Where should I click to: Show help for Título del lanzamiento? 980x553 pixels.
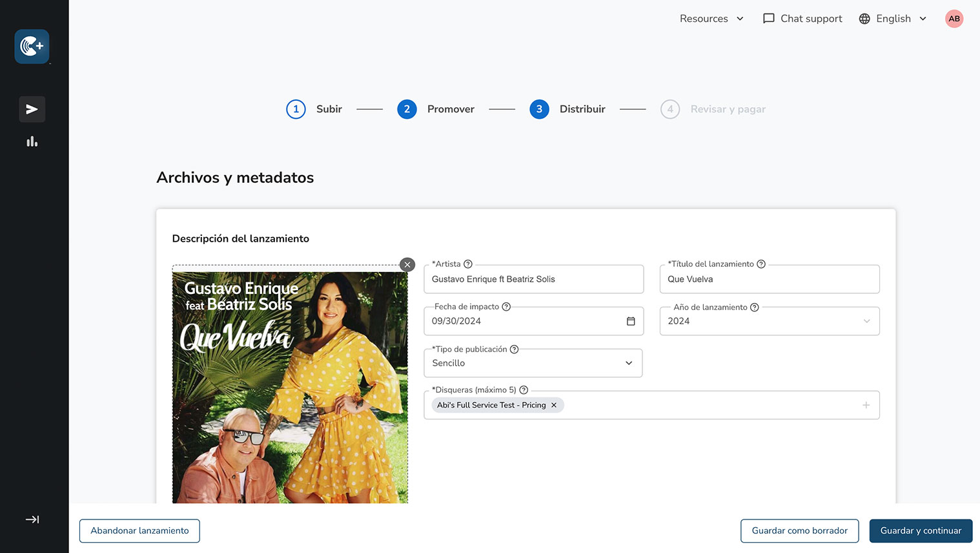pyautogui.click(x=761, y=264)
